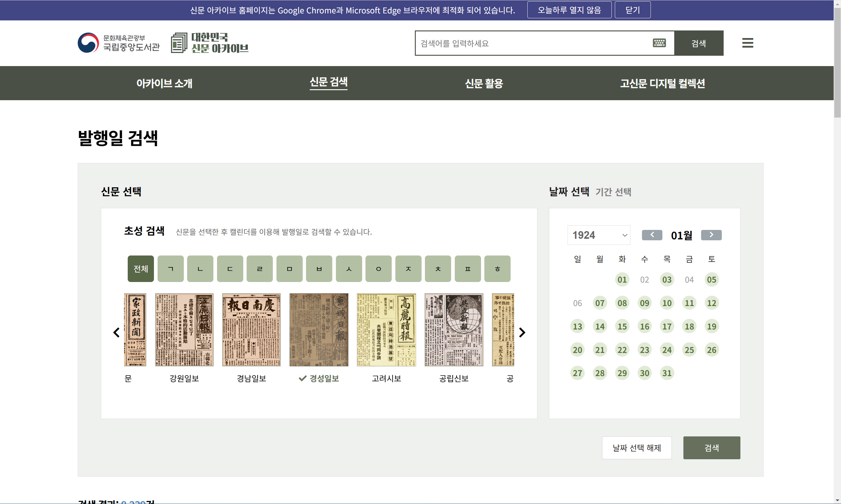Select the 전체 initial consonant filter
The width and height of the screenshot is (841, 504).
(141, 269)
